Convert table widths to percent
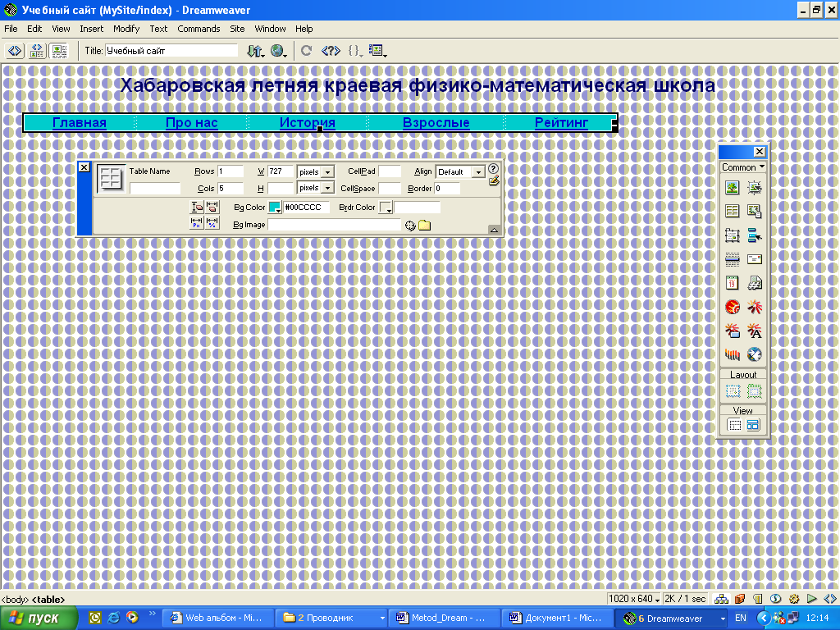Viewport: 840px width, 630px height. 212,223
